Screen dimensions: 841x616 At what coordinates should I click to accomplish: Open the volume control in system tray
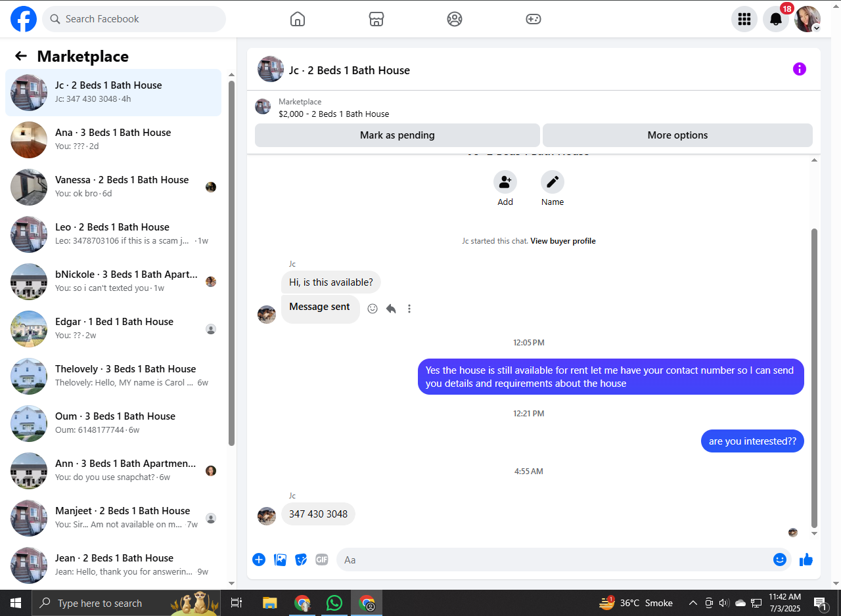724,603
